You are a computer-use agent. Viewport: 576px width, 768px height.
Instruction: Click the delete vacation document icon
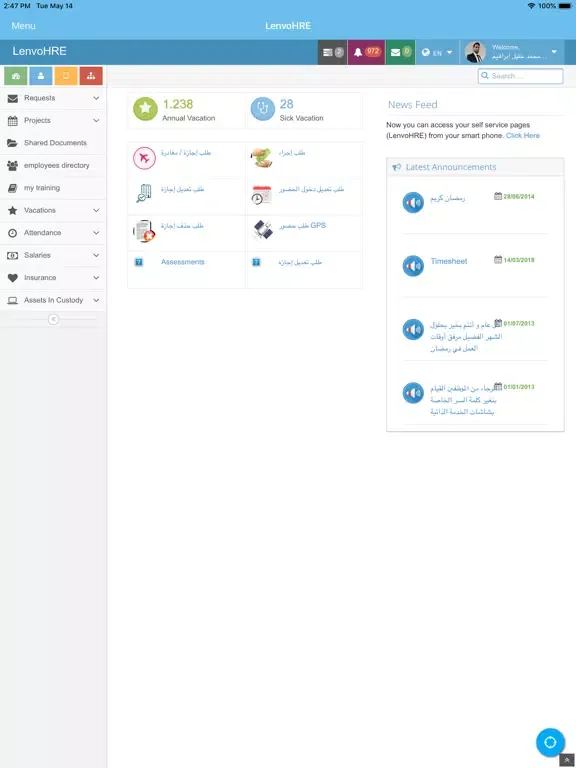pos(144,231)
